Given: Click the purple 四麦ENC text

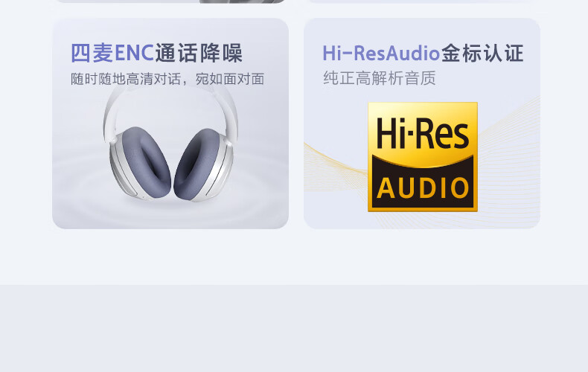Looking at the screenshot, I should pyautogui.click(x=112, y=54).
